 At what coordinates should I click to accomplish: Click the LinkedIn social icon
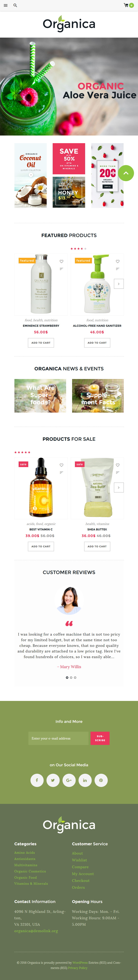(85, 780)
